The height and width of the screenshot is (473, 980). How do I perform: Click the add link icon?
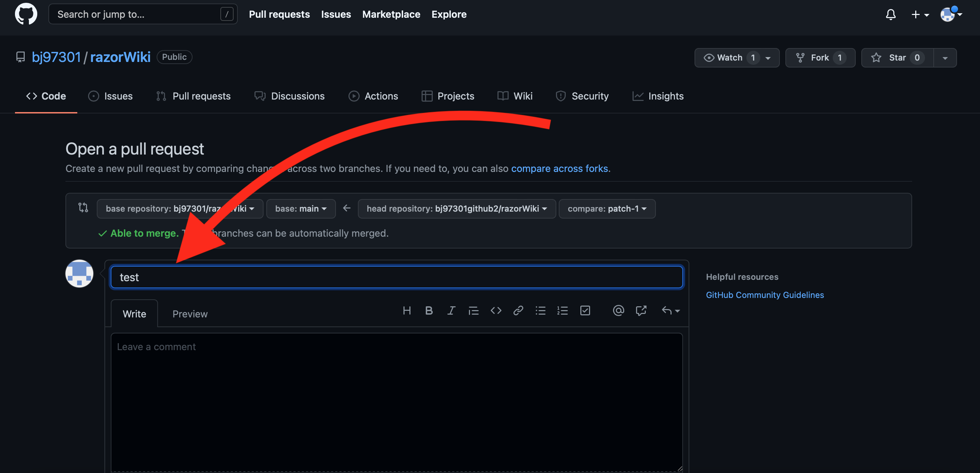point(518,311)
